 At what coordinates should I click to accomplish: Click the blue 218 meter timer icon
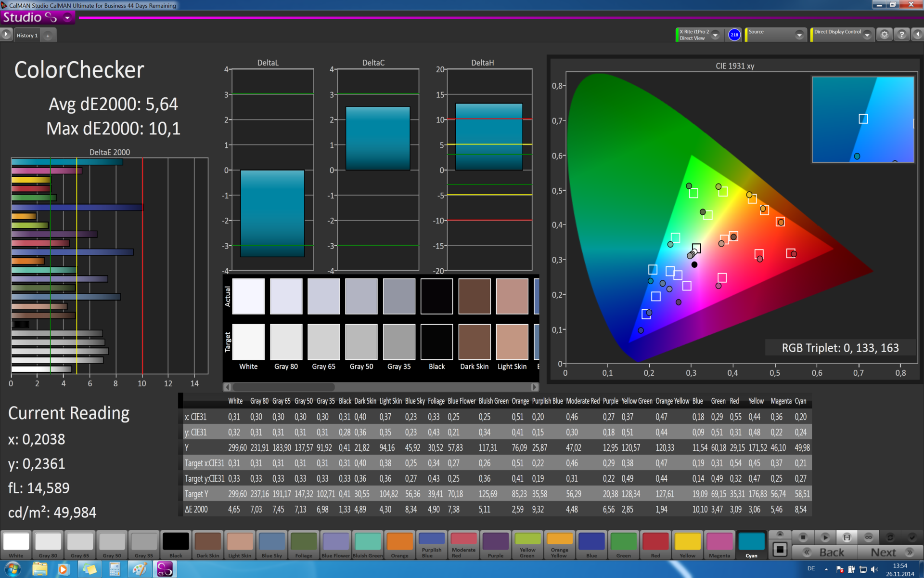[734, 35]
